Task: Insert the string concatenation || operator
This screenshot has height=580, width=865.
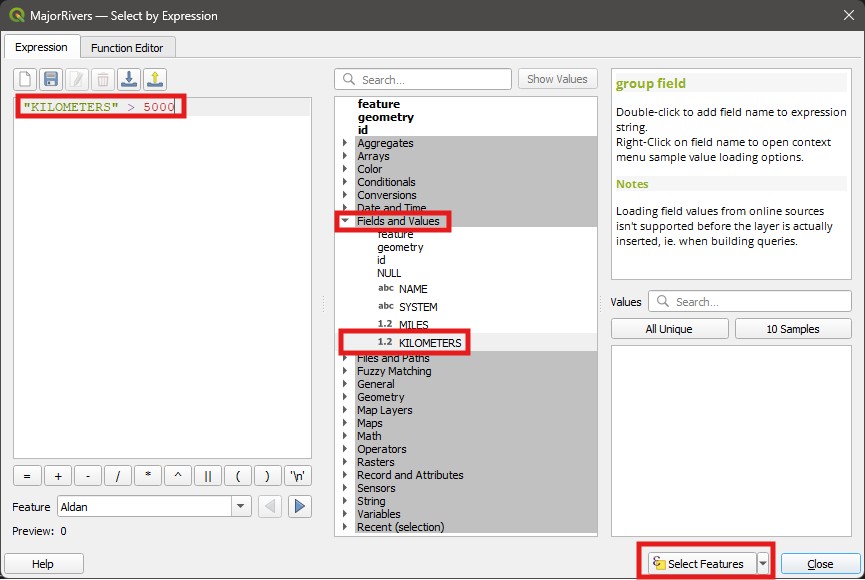Action: 207,476
